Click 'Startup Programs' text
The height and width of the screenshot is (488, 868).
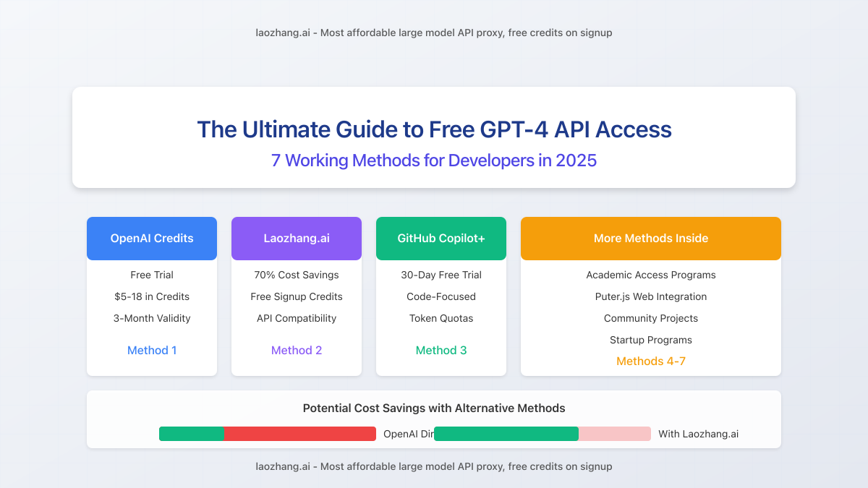(651, 340)
